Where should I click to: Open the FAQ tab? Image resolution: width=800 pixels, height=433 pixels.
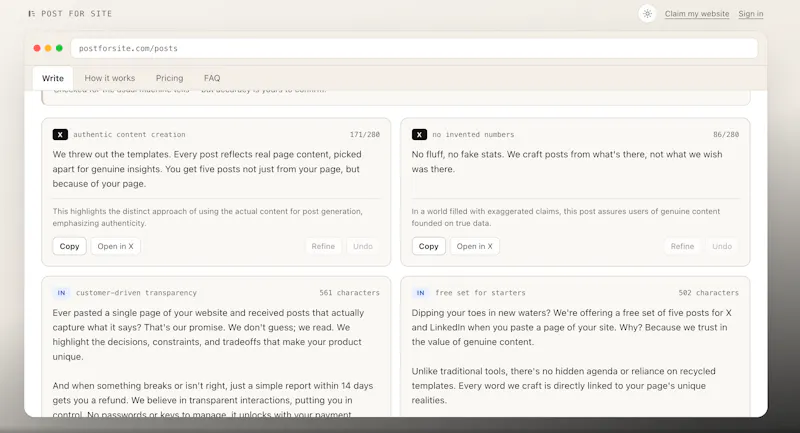click(x=212, y=78)
